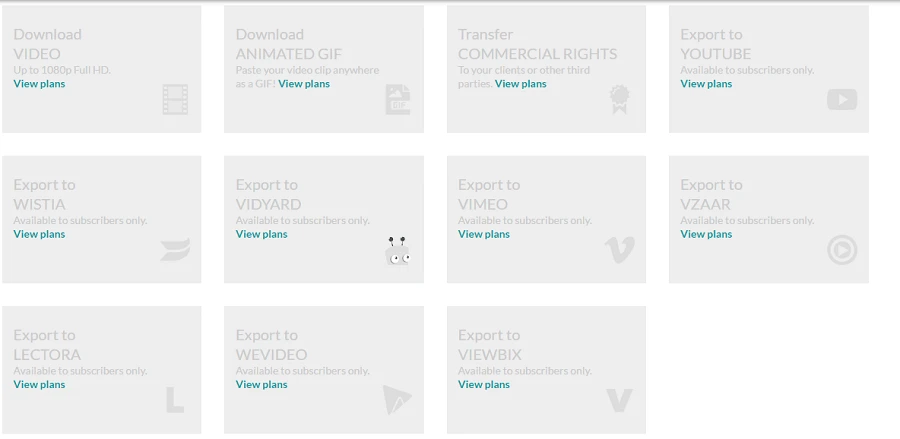
Task: Open View plans under Export to Vidyard
Action: pyautogui.click(x=261, y=234)
